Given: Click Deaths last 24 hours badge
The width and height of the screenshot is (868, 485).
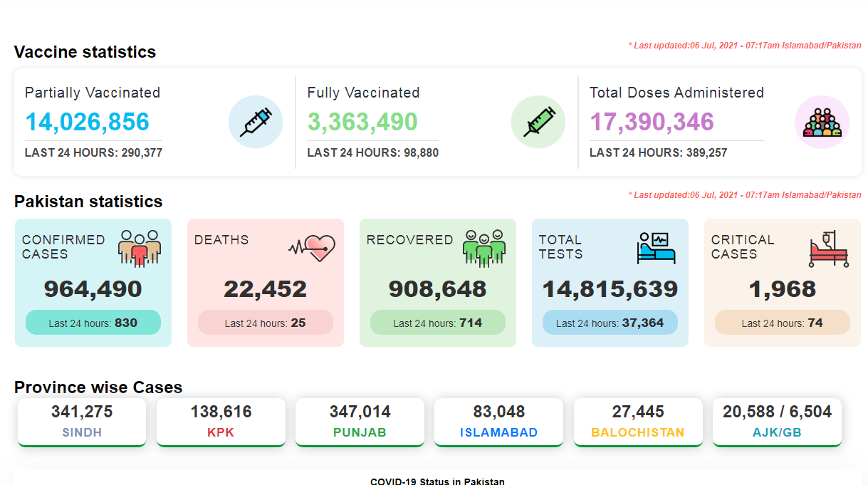Looking at the screenshot, I should point(266,323).
